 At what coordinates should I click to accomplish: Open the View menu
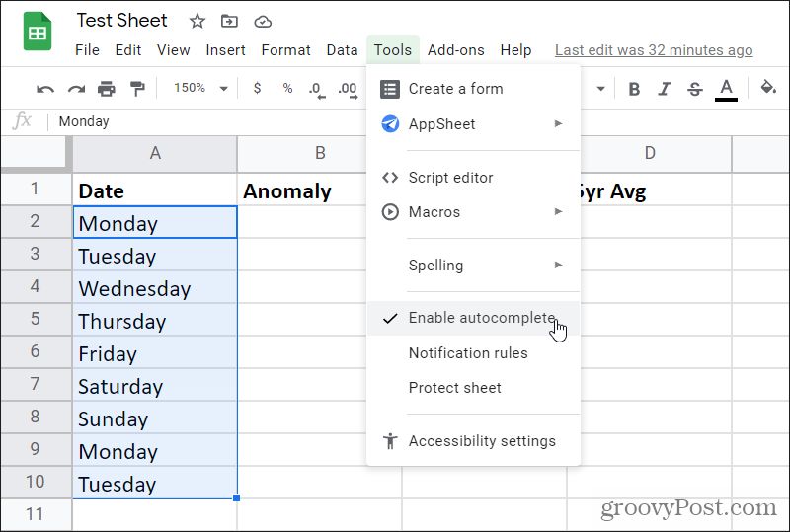[x=174, y=50]
